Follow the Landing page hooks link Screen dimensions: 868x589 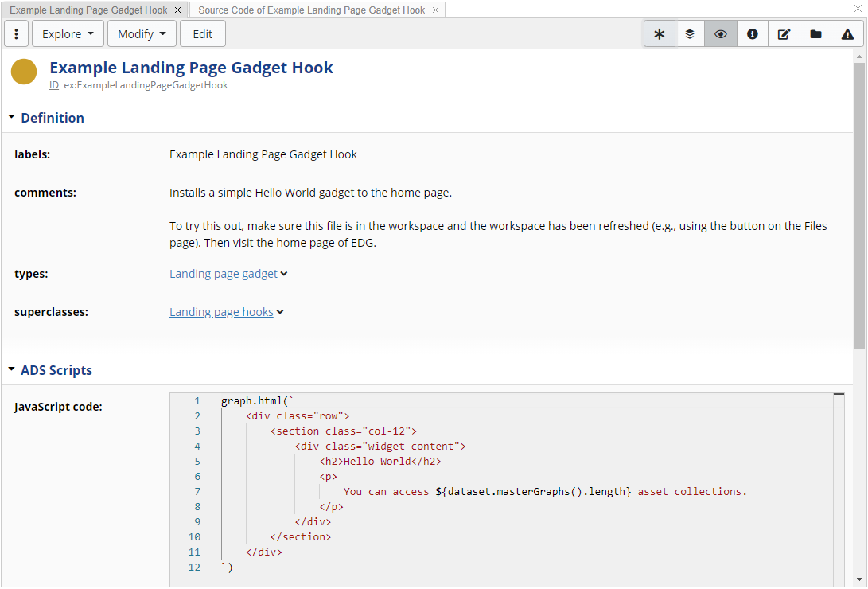[x=221, y=311]
